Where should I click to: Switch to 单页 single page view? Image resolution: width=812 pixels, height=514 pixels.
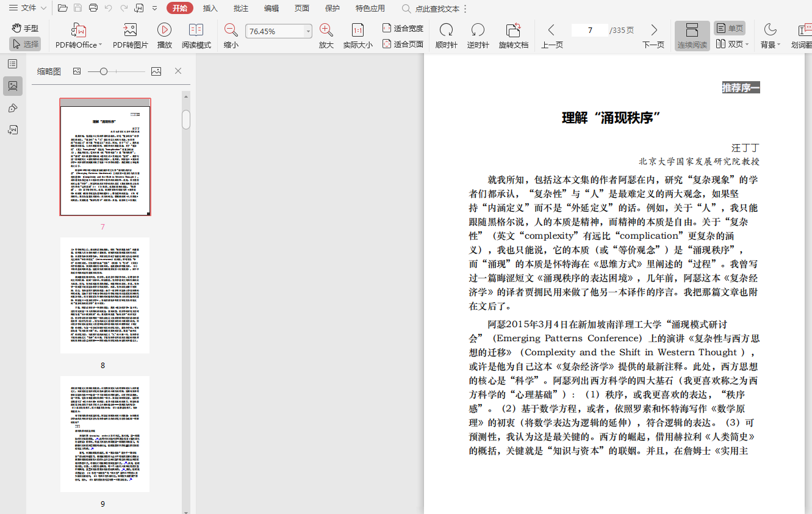tap(730, 28)
